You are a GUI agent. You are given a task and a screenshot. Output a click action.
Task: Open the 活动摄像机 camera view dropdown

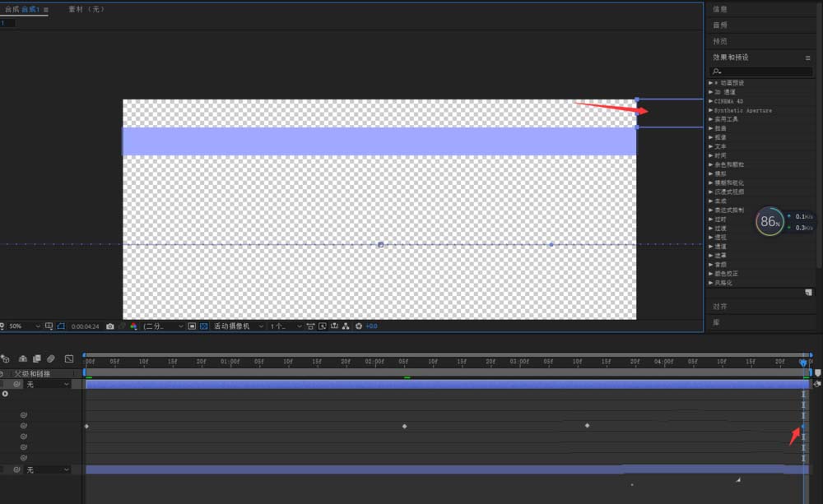point(239,326)
